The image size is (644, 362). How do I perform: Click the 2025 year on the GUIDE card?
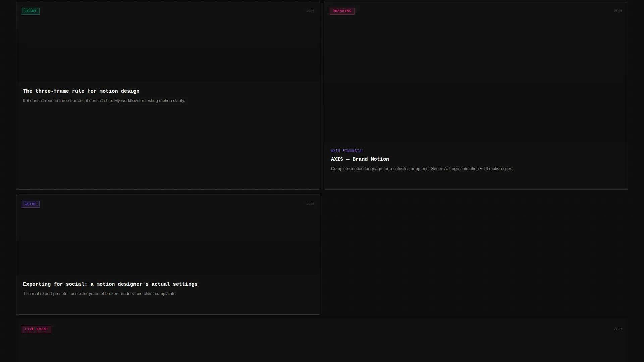[310, 204]
